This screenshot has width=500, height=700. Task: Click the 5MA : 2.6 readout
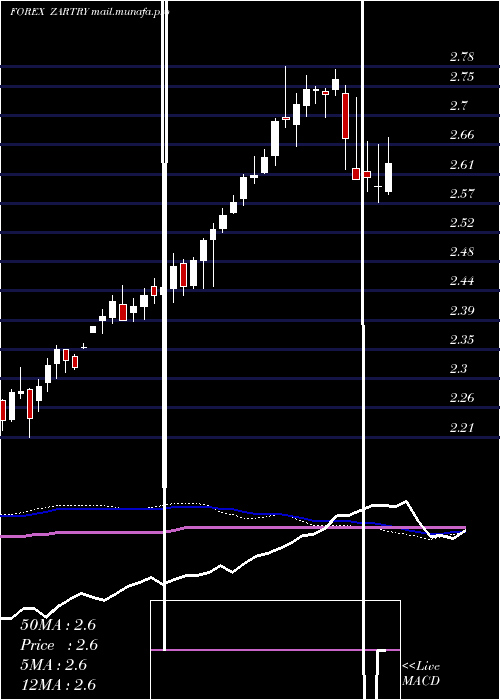(x=54, y=665)
